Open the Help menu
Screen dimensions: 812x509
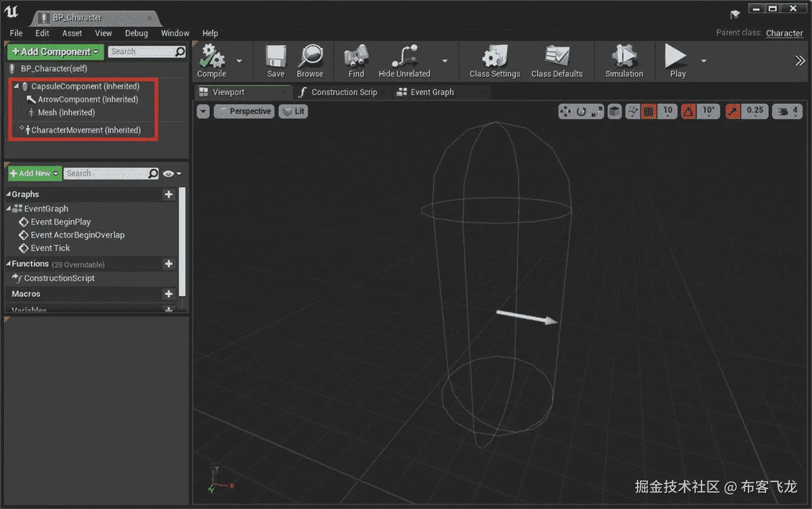(210, 33)
